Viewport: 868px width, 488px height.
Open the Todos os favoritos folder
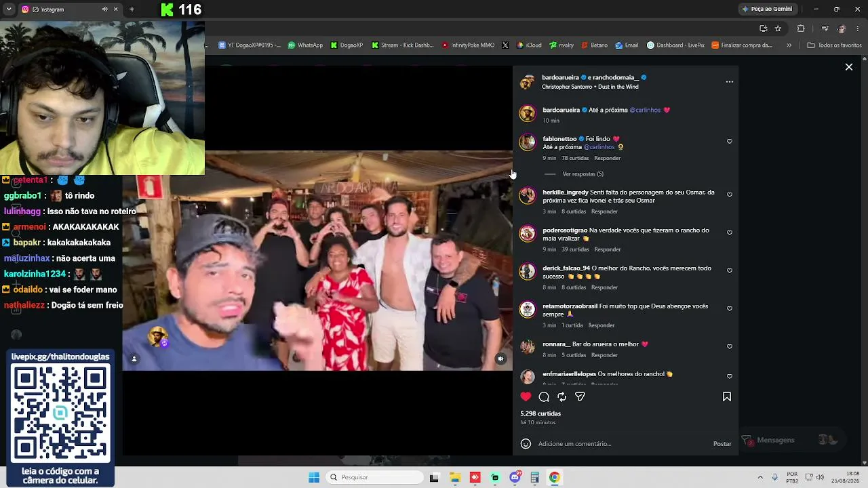[834, 45]
